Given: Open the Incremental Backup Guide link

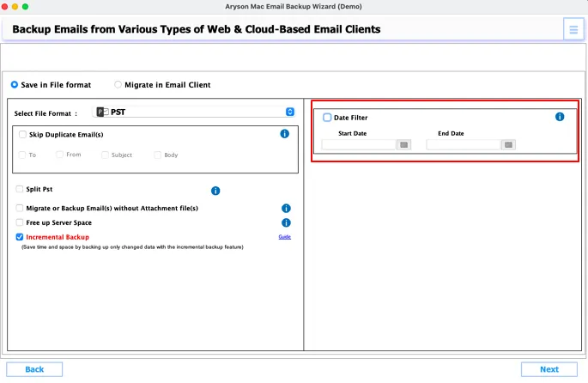Looking at the screenshot, I should pos(284,236).
